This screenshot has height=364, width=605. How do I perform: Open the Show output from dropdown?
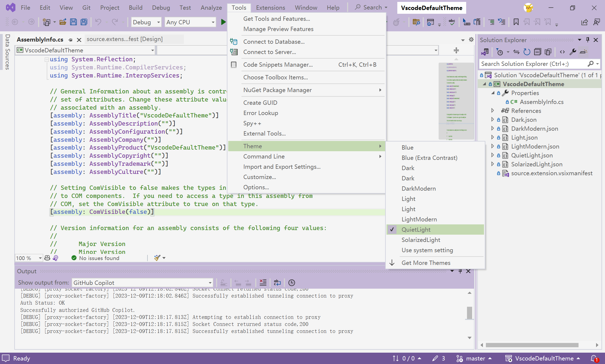142,283
